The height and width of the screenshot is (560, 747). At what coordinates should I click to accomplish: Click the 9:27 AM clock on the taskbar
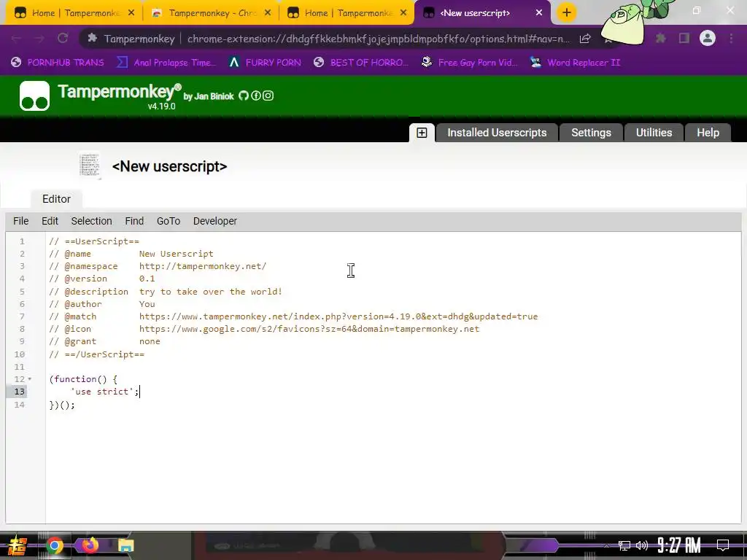679,545
